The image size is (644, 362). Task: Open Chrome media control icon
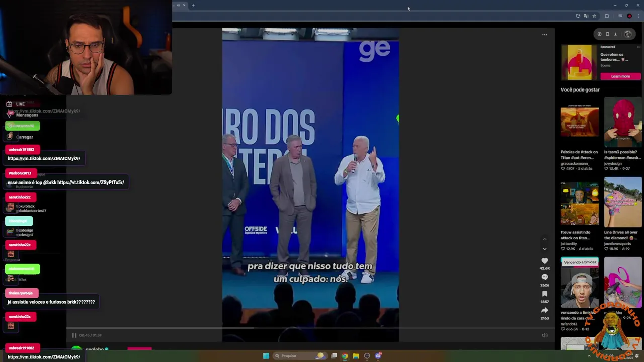click(x=620, y=16)
